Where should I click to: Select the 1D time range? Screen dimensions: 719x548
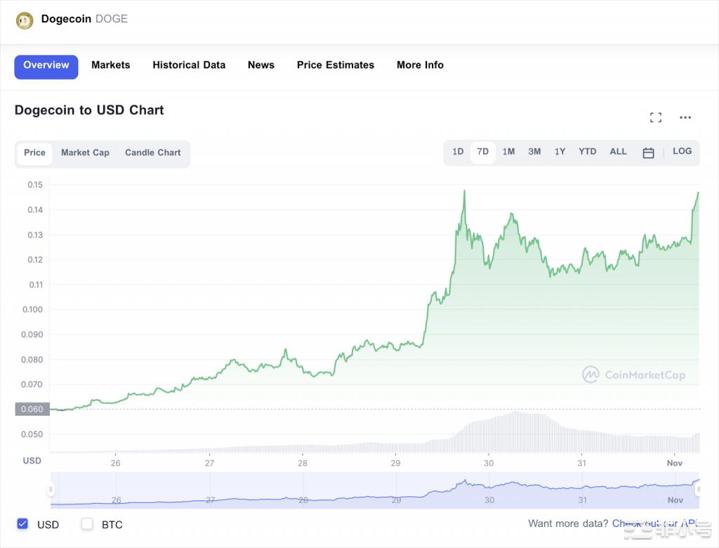tap(458, 152)
